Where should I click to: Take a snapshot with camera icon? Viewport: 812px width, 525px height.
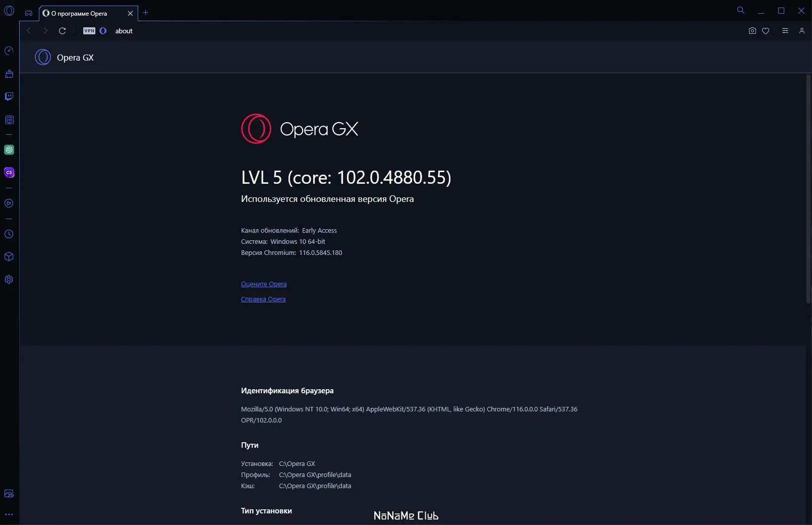[x=752, y=31]
